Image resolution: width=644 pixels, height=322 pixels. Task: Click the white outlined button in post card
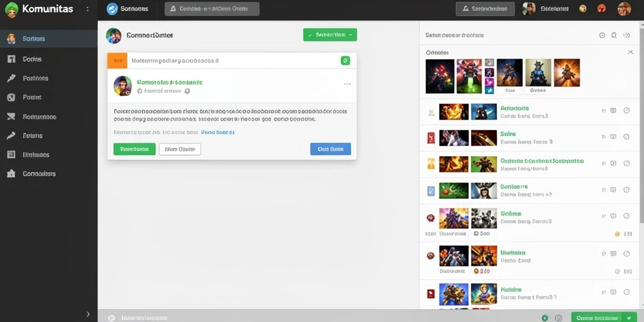pyautogui.click(x=180, y=149)
